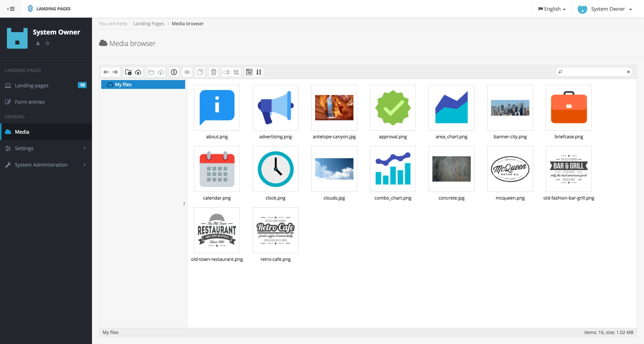Click the Landing Pages breadcrumb link
Image resolution: width=644 pixels, height=344 pixels.
[149, 24]
